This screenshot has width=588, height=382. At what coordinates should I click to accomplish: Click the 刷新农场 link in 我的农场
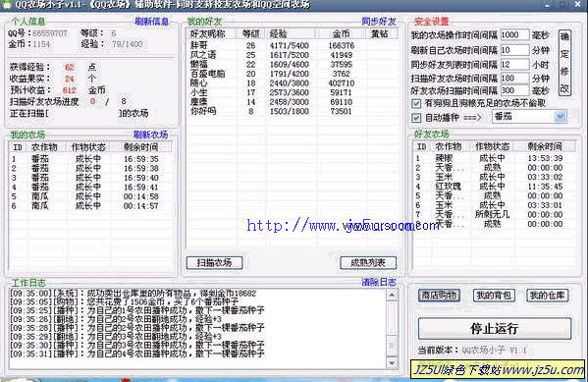click(x=151, y=135)
